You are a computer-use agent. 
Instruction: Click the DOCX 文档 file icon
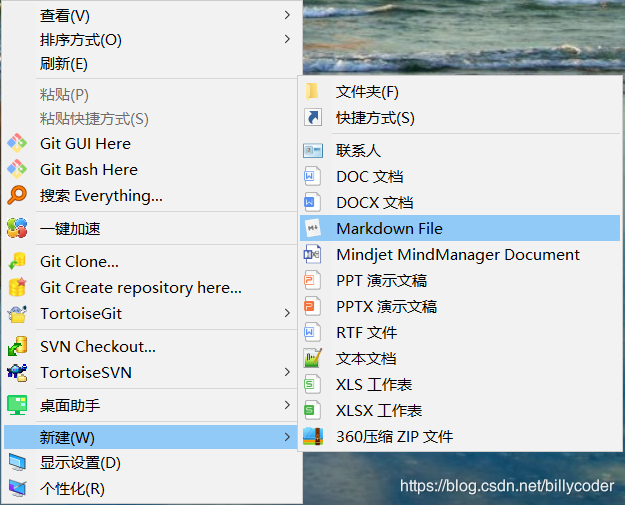pyautogui.click(x=312, y=202)
